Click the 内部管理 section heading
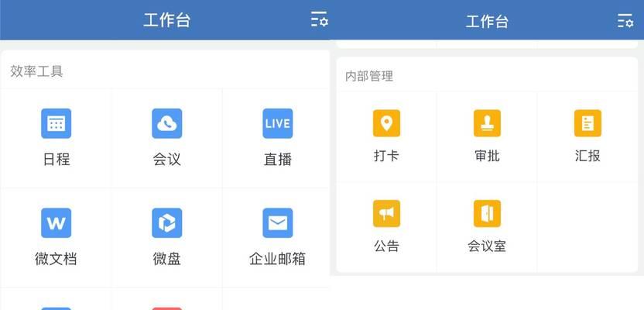Screen dimensions: 644x310 (x=369, y=76)
